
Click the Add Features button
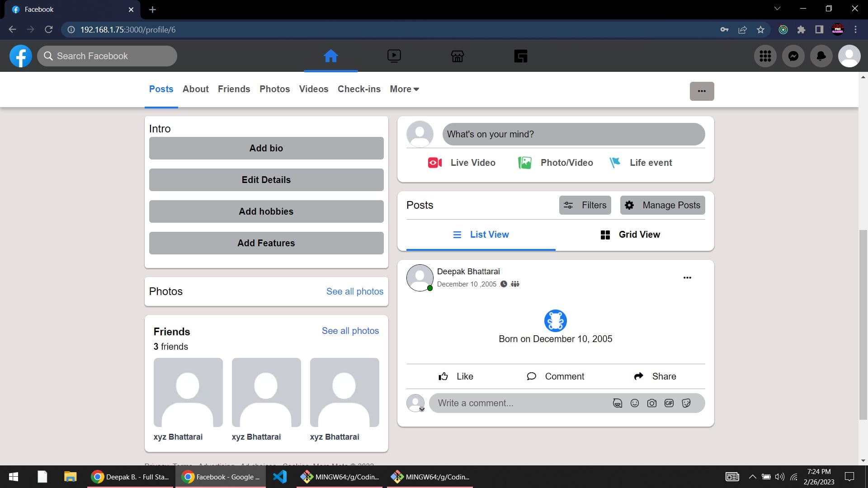(x=266, y=243)
